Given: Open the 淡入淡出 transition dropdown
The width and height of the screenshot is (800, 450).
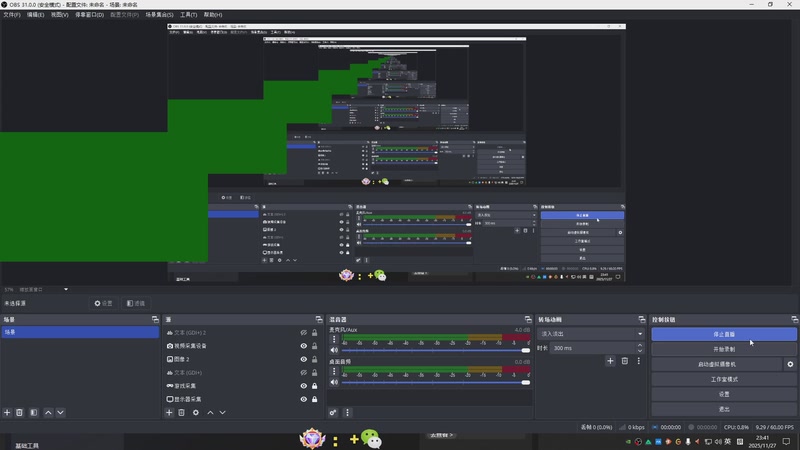Looking at the screenshot, I should 590,334.
